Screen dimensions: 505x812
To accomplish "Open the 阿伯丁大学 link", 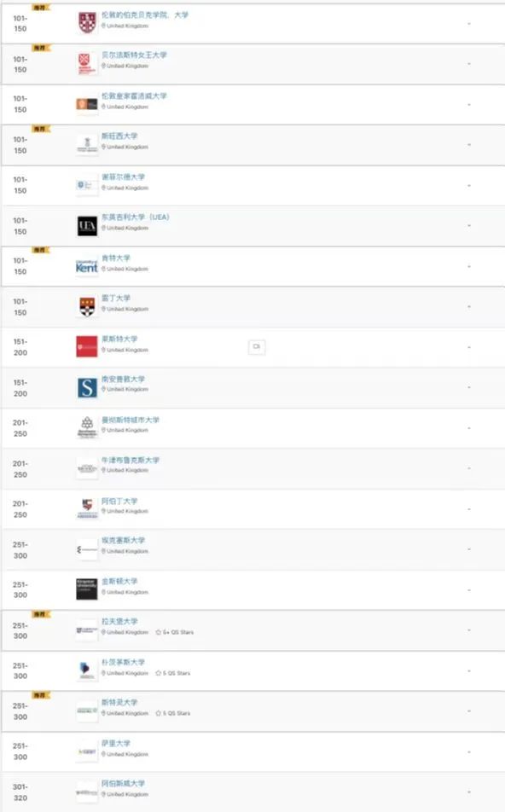I will click(x=119, y=501).
